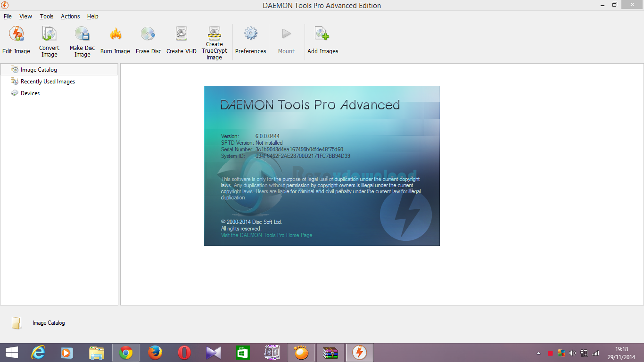The height and width of the screenshot is (362, 644).
Task: Open the Help menu
Action: pyautogui.click(x=93, y=16)
